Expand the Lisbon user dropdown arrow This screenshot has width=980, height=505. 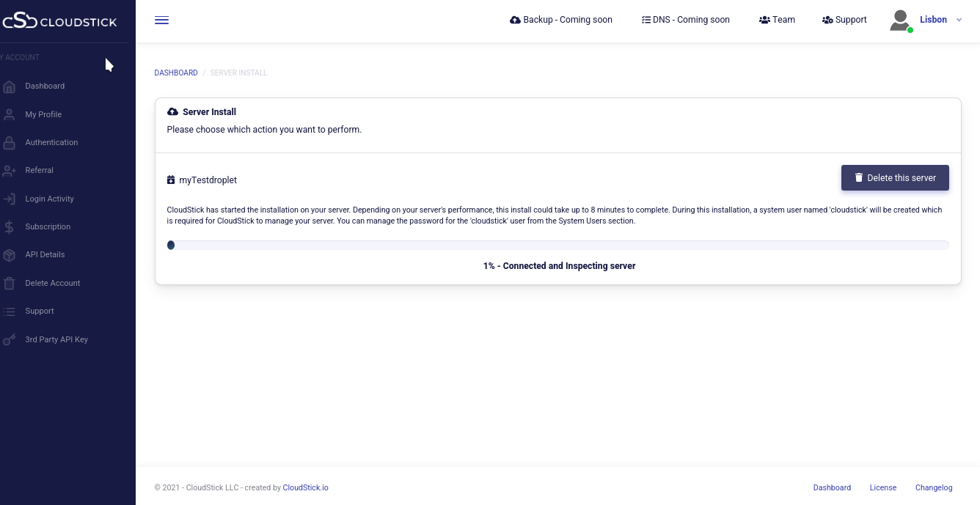(959, 21)
